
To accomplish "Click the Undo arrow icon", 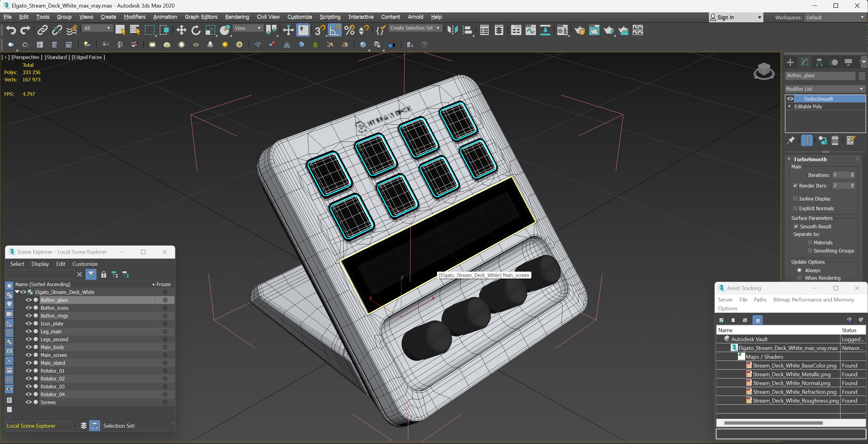I will point(11,30).
